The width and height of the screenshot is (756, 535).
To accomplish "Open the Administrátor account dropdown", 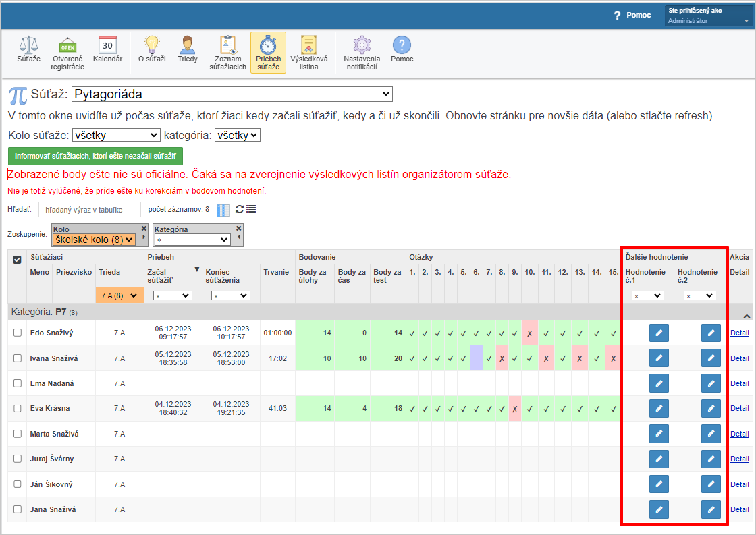I will (x=708, y=16).
